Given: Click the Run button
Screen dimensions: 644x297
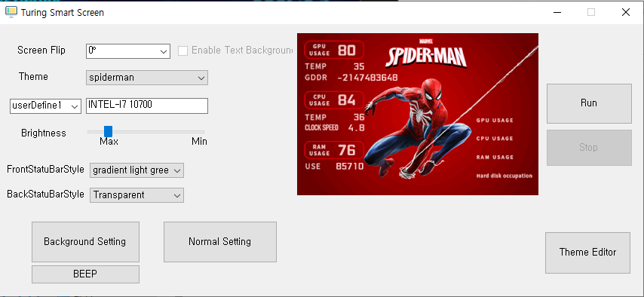Looking at the screenshot, I should (x=588, y=103).
